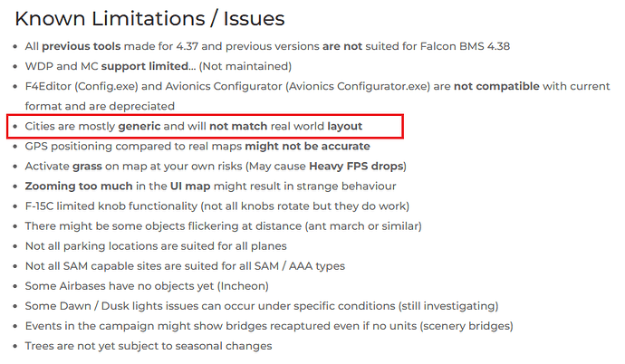Click the bold "might not be accurate" text
This screenshot has width=625, height=364.
tap(307, 146)
